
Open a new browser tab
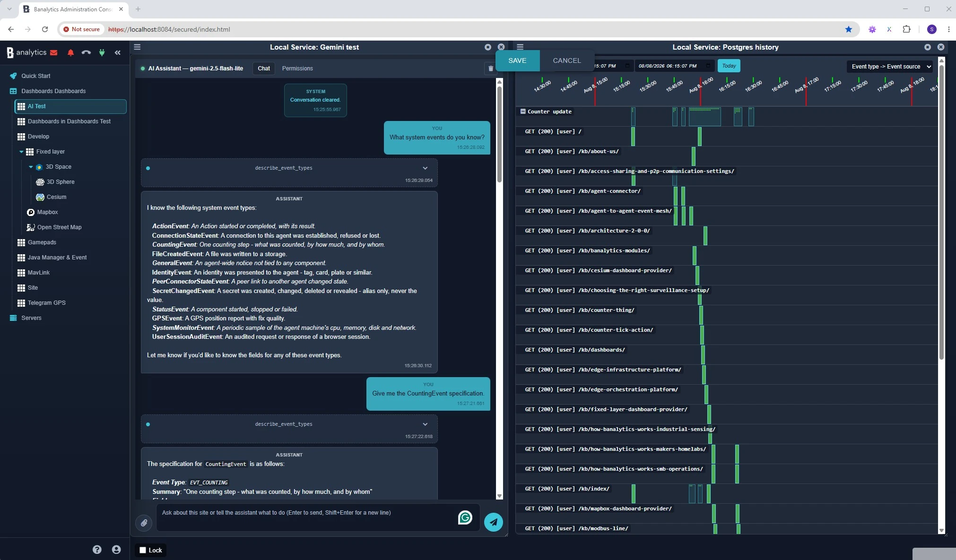point(138,9)
